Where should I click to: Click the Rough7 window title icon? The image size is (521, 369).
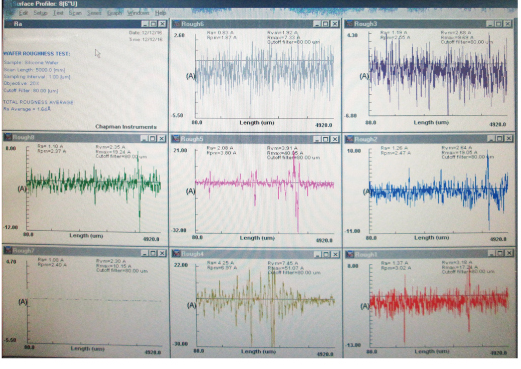tap(8, 250)
